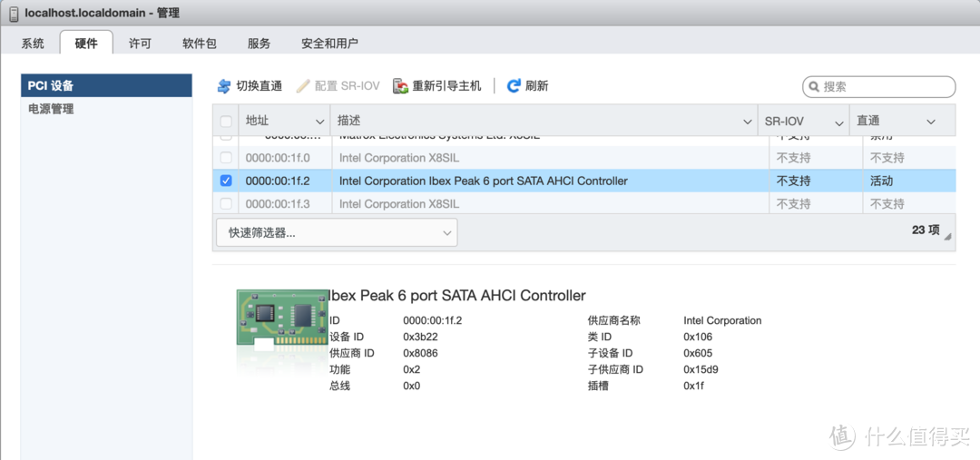The image size is (980, 460).
Task: Open the Security and users (安全和用户) tab
Action: click(329, 43)
